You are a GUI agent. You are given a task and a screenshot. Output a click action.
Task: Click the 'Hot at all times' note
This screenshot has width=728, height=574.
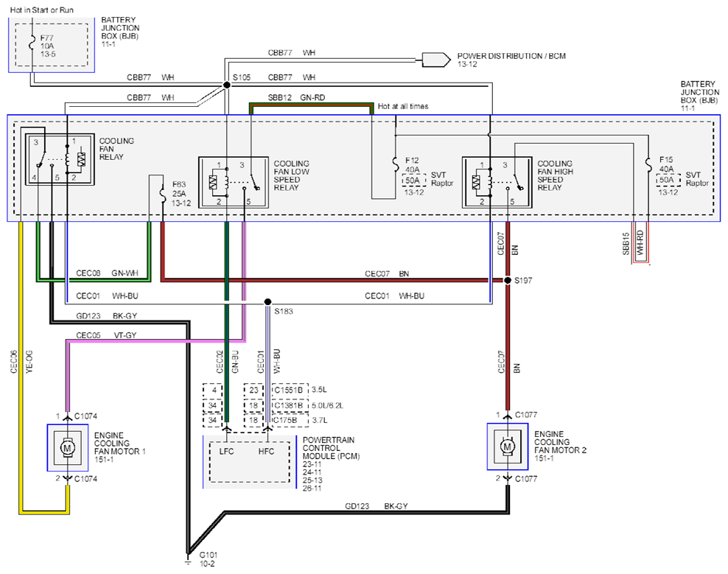[x=403, y=106]
